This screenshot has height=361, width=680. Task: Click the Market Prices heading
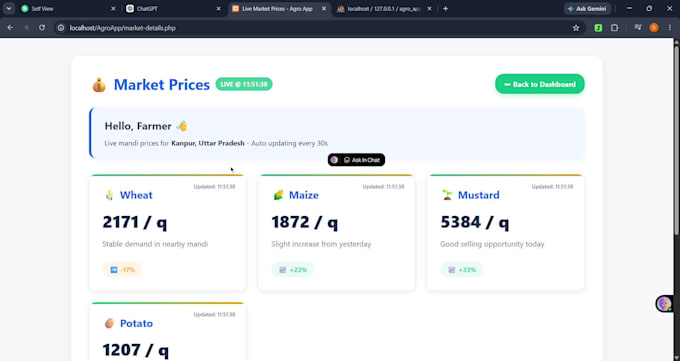coord(162,85)
